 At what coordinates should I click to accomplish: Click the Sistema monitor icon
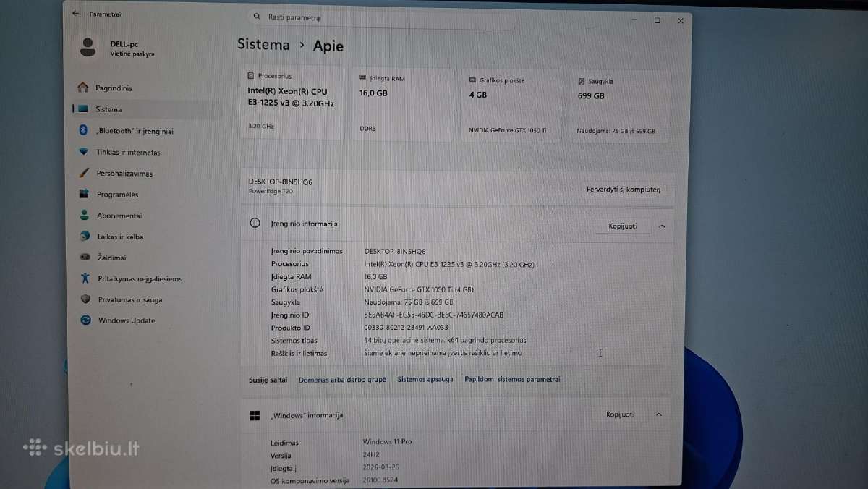coord(83,109)
